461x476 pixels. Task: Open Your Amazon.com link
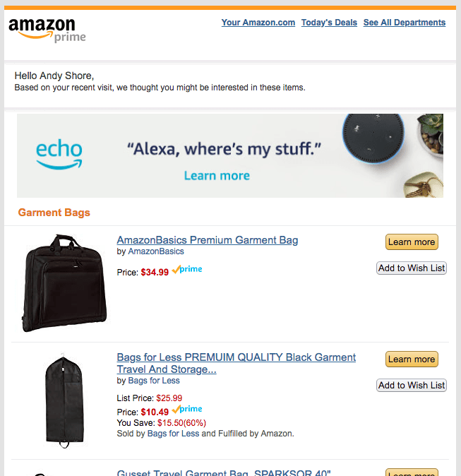pos(258,23)
